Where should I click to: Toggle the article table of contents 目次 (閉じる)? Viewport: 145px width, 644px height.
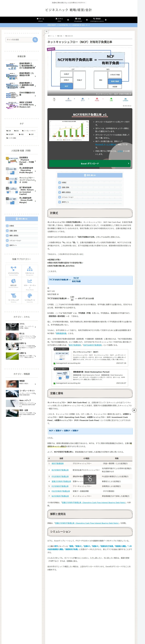click(x=90, y=175)
